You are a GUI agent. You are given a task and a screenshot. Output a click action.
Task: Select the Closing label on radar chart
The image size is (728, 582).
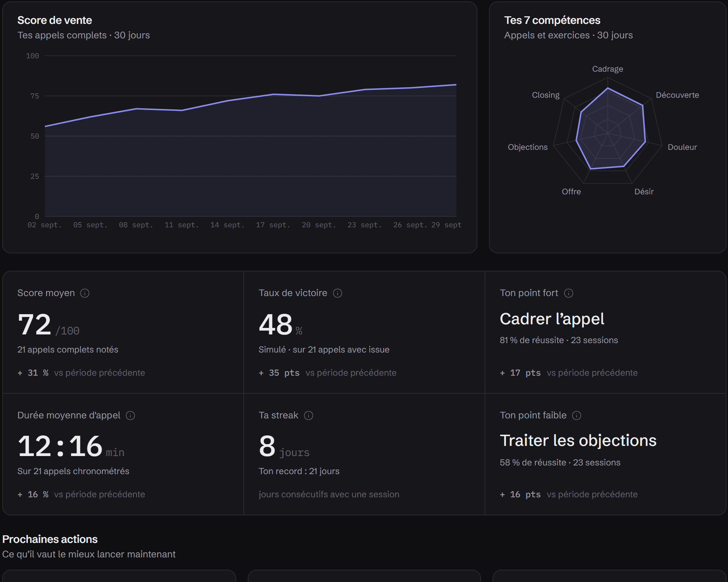pos(546,95)
